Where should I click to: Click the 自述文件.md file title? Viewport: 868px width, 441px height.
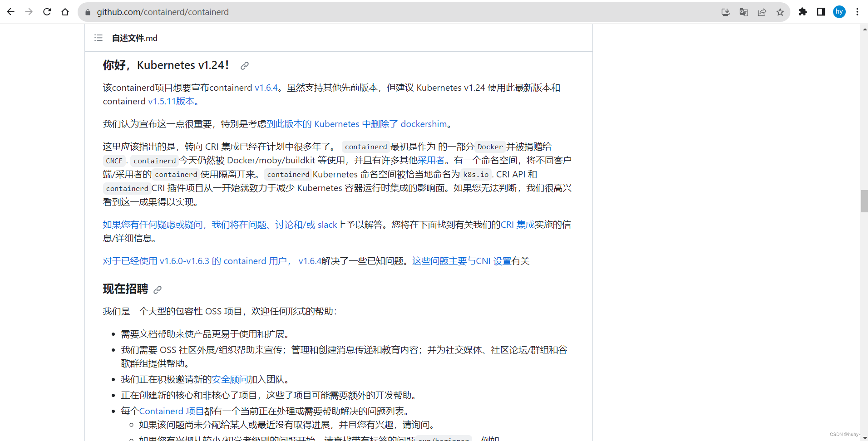(134, 38)
